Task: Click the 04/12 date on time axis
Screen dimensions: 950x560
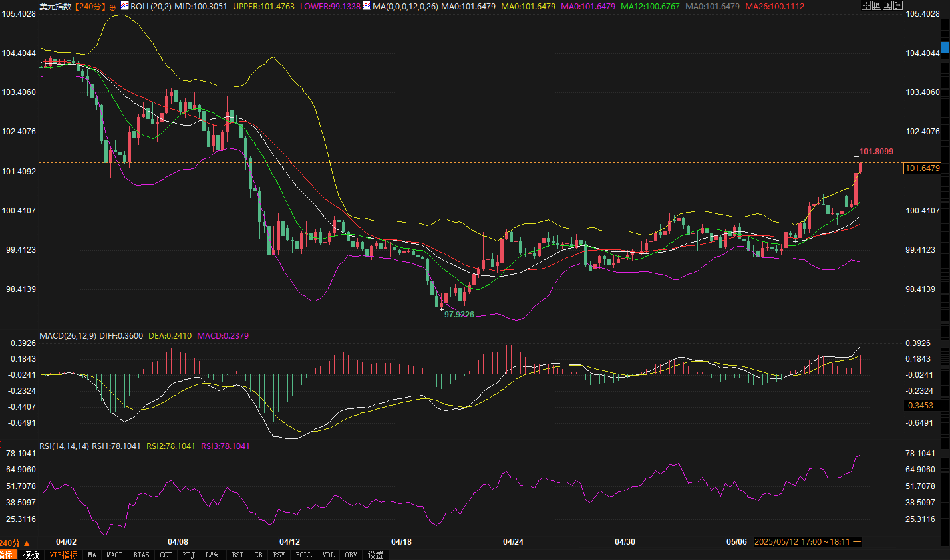Action: (289, 542)
